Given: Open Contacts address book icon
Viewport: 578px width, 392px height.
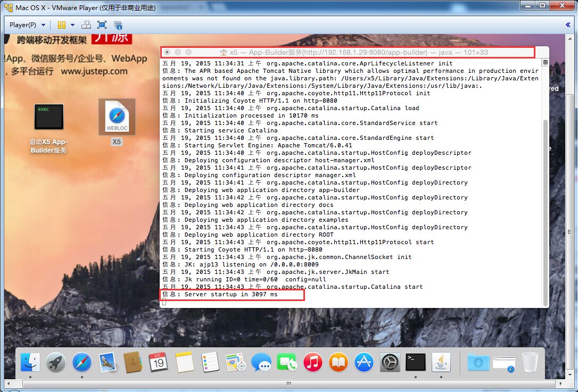Looking at the screenshot, I should [133, 362].
